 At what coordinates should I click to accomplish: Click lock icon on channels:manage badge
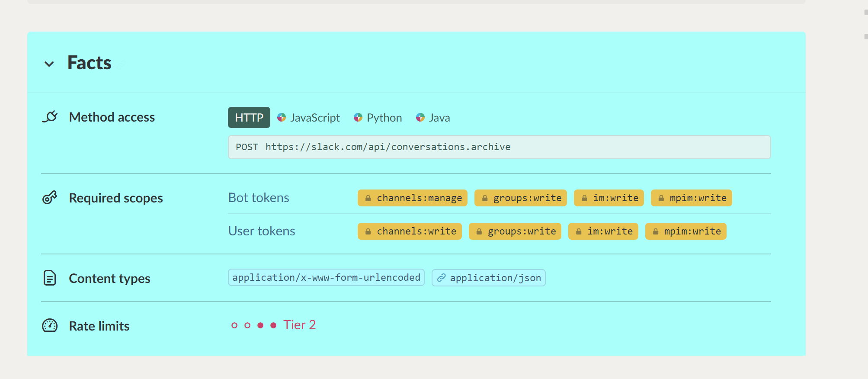tap(368, 198)
